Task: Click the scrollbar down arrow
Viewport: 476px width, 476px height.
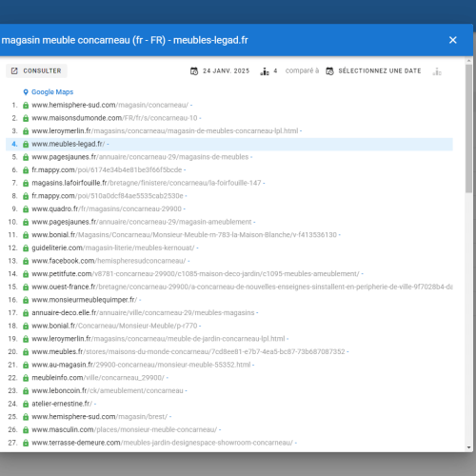Action: [469, 447]
